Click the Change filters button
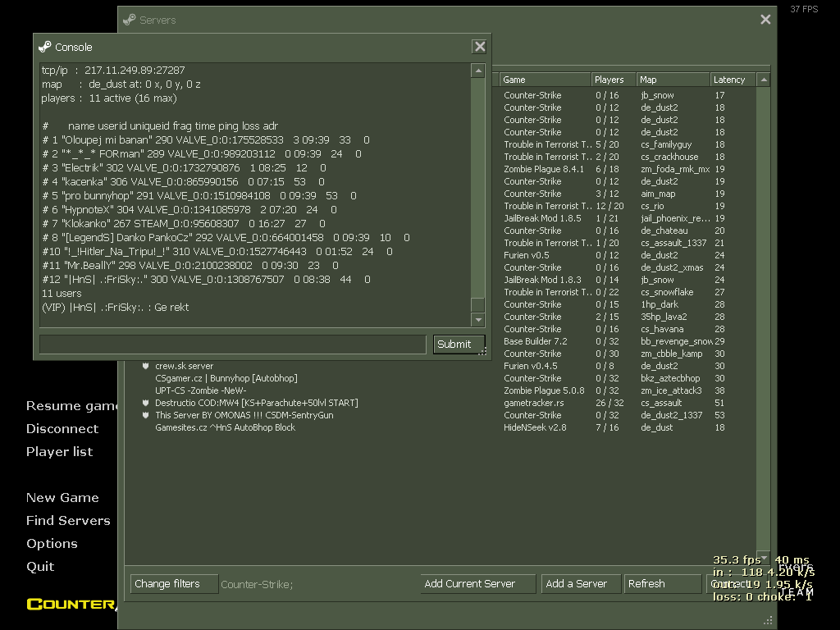This screenshot has height=630, width=840. pyautogui.click(x=174, y=584)
